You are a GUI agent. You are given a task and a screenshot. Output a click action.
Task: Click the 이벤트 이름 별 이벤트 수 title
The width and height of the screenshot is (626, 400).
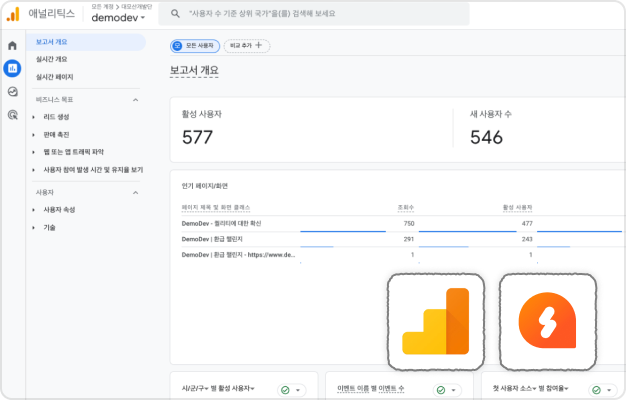370,388
